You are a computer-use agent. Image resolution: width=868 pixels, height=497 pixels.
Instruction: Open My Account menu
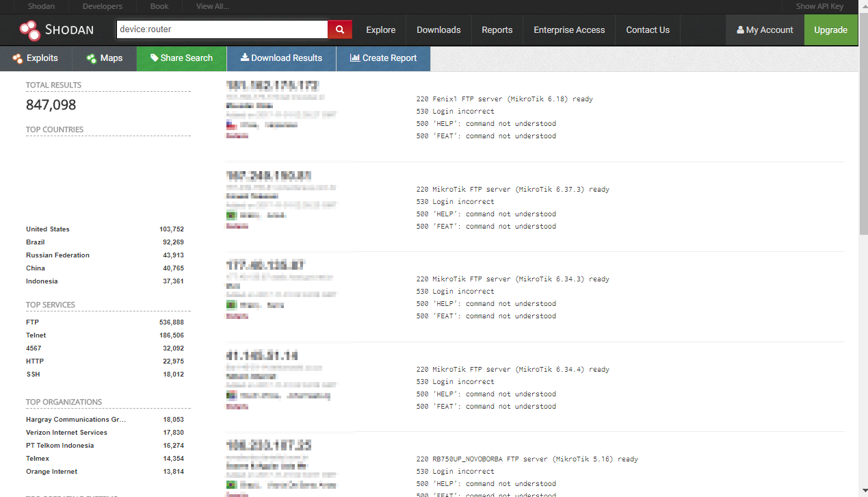click(765, 30)
